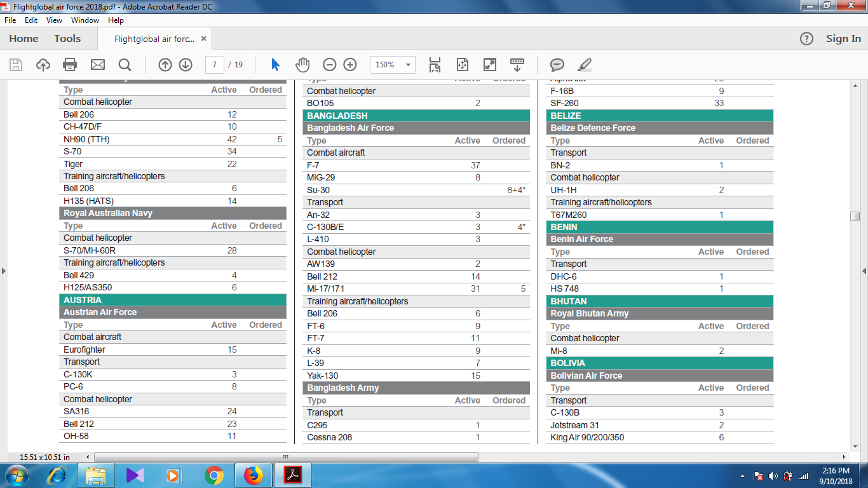Zoom out with minus icon
Screen dimensions: 868x488
point(329,65)
